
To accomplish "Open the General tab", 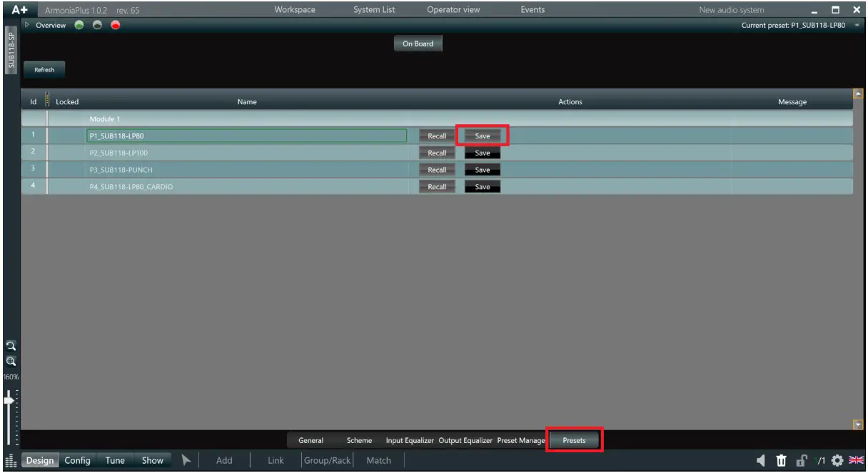I will coord(311,440).
